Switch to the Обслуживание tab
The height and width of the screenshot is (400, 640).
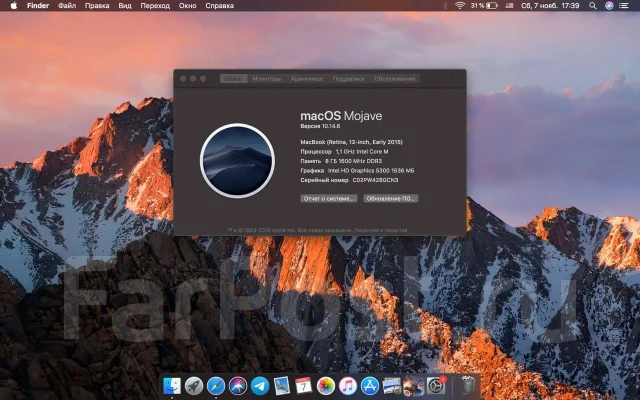click(x=395, y=79)
